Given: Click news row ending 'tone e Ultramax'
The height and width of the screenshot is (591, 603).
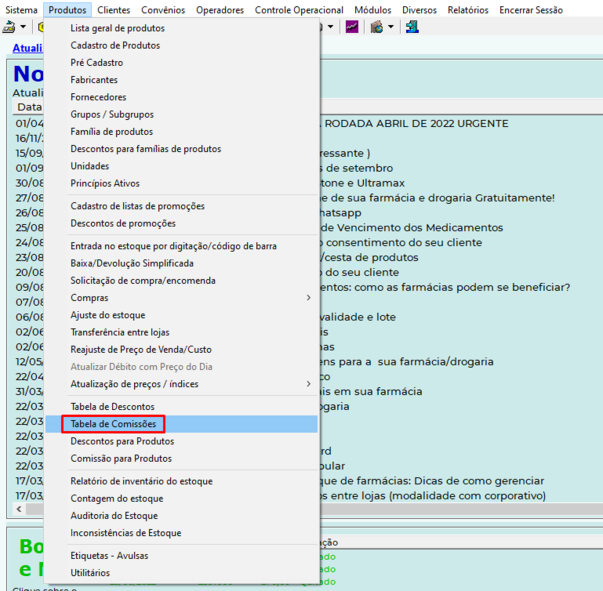Looking at the screenshot, I should pyautogui.click(x=363, y=183).
